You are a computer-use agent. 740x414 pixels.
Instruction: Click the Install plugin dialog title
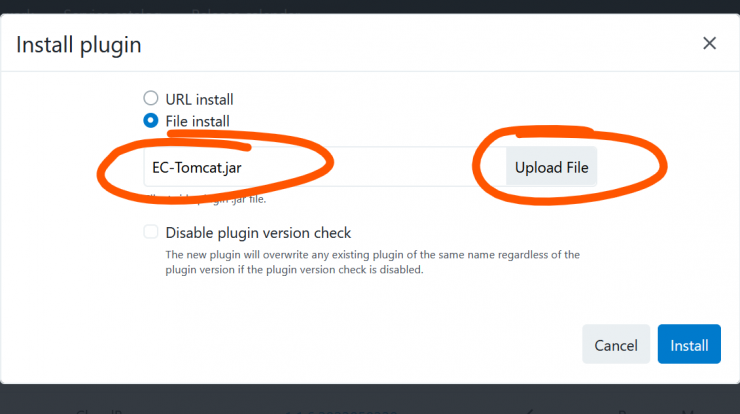79,45
